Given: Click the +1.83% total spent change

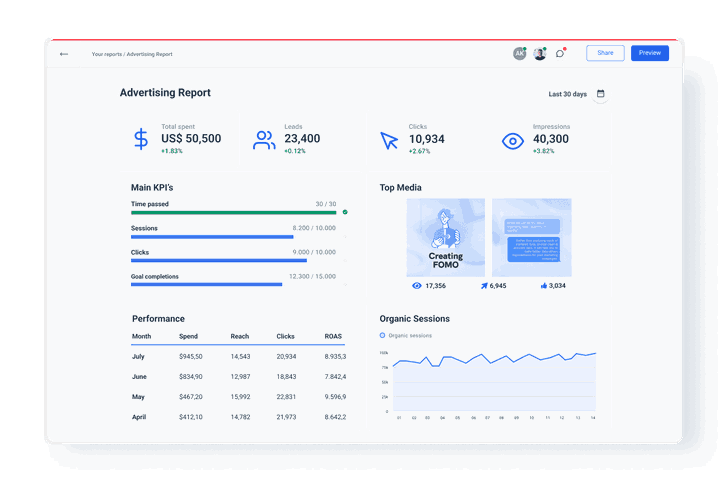Looking at the screenshot, I should [x=172, y=151].
